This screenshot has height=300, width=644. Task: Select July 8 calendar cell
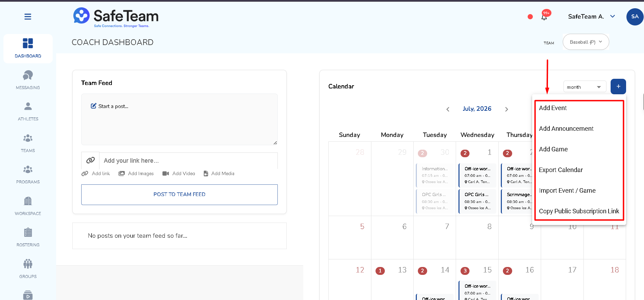477,238
